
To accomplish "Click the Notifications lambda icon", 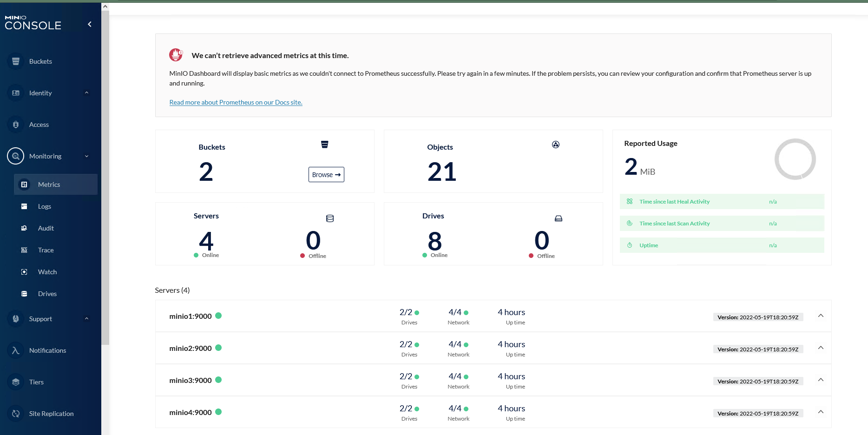I will click(16, 350).
